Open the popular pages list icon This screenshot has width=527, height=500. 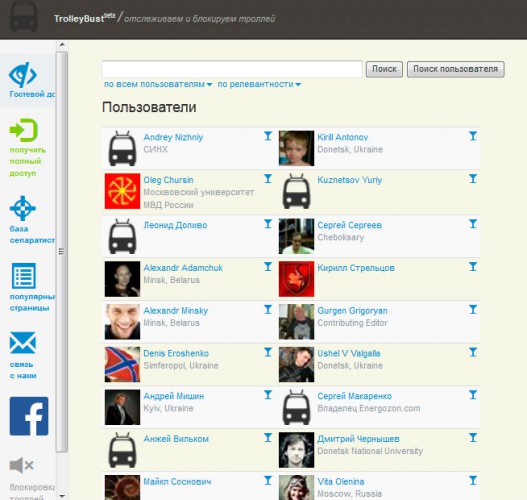24,276
